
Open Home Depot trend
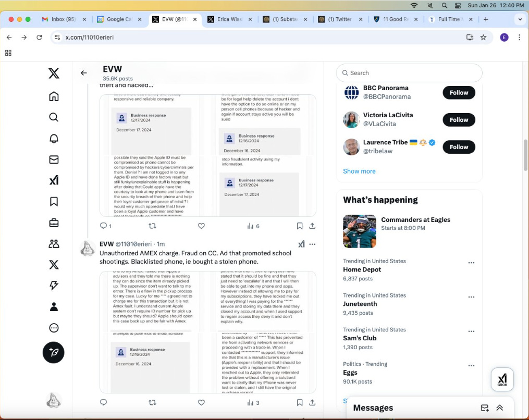click(x=362, y=269)
